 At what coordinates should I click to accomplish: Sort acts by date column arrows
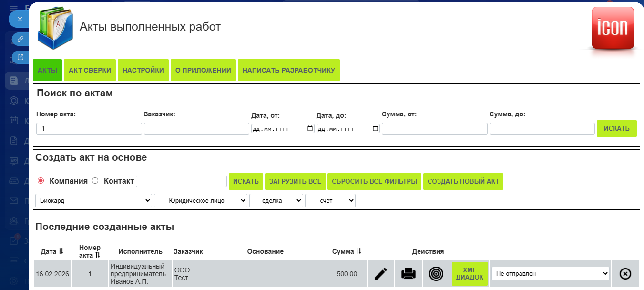(x=61, y=251)
